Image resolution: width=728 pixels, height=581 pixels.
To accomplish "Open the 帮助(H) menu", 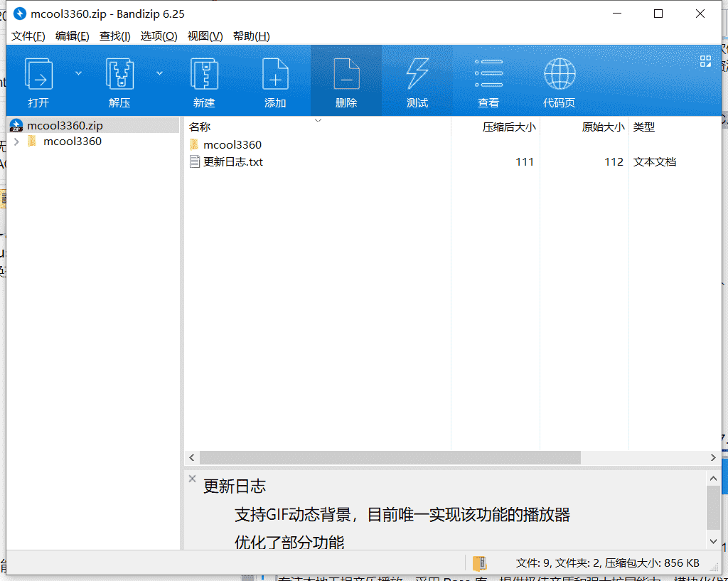I will pos(251,36).
